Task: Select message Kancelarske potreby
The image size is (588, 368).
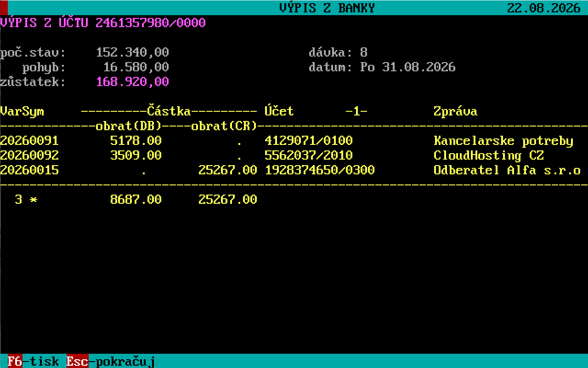Action: pyautogui.click(x=503, y=140)
